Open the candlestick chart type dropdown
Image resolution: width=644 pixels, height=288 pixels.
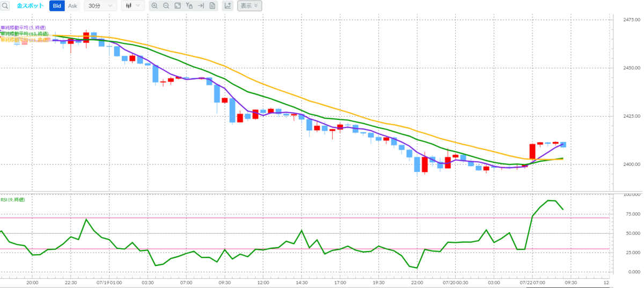[x=132, y=6]
